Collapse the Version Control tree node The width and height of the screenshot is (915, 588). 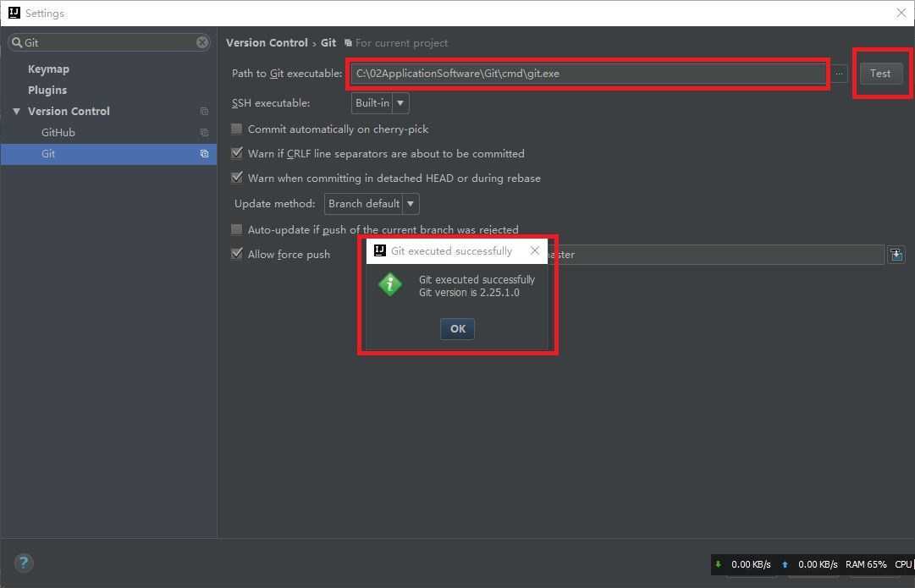(x=16, y=111)
